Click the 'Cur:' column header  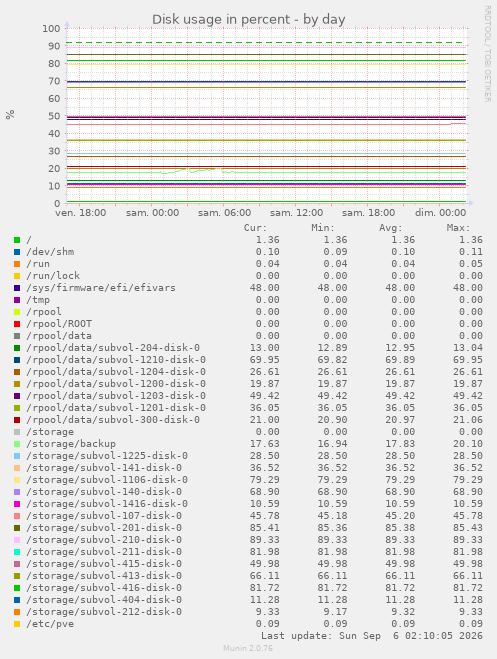click(255, 228)
